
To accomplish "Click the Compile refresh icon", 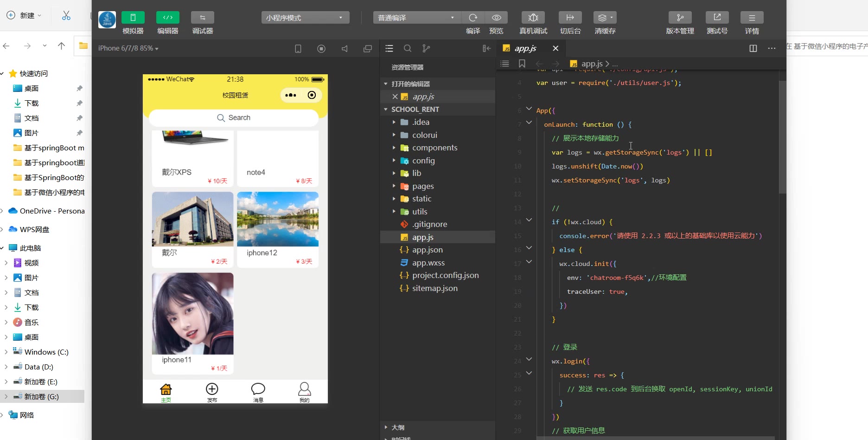I will pyautogui.click(x=473, y=18).
